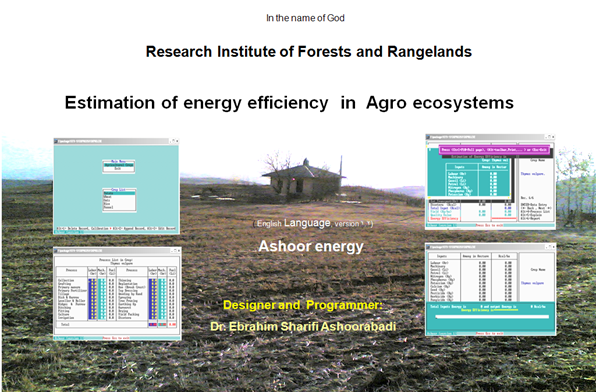Screen dimensions: 596x392
Task: Click the magenta key-hints banner
Action: click(x=494, y=150)
